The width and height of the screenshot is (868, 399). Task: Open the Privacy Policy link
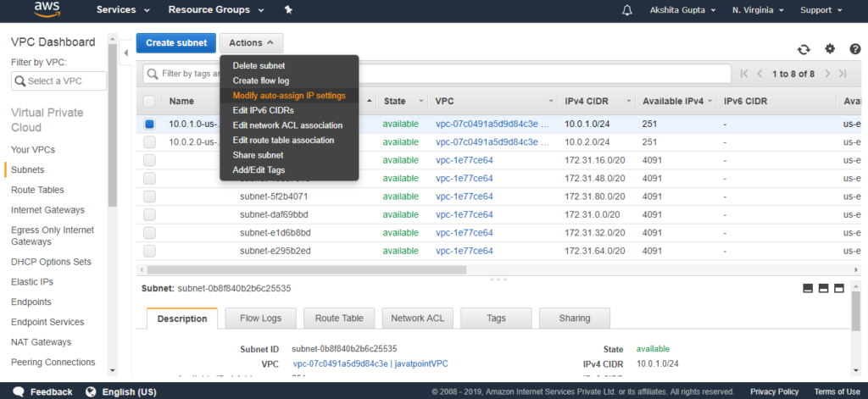[775, 392]
